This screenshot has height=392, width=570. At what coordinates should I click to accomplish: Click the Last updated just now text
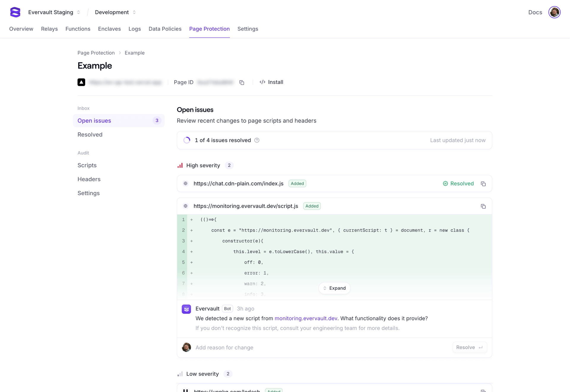[x=458, y=140]
